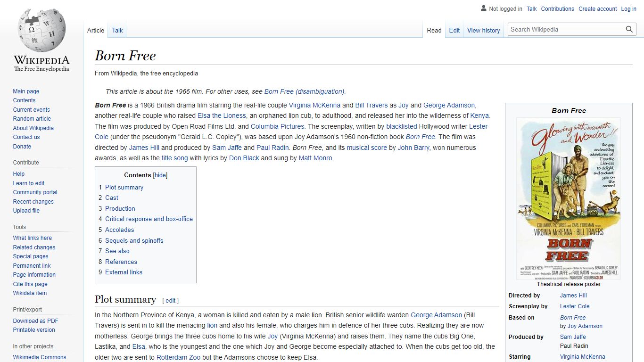
Task: Open the Contact us page
Action: click(x=26, y=137)
